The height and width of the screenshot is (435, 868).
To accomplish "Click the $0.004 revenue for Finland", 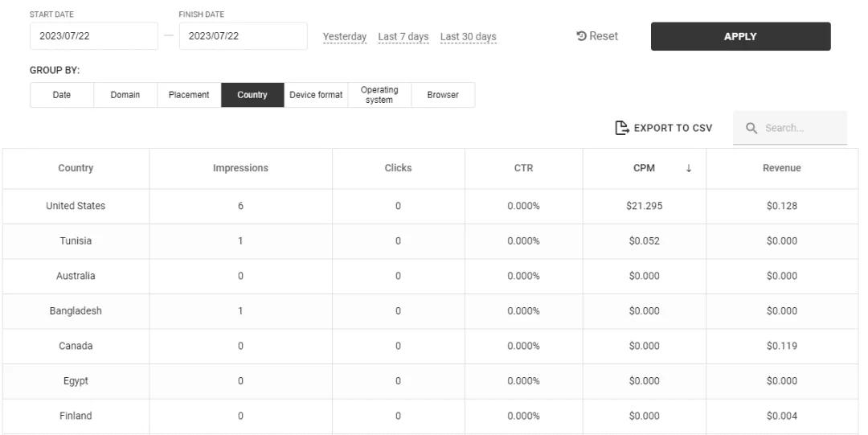I will 782,415.
